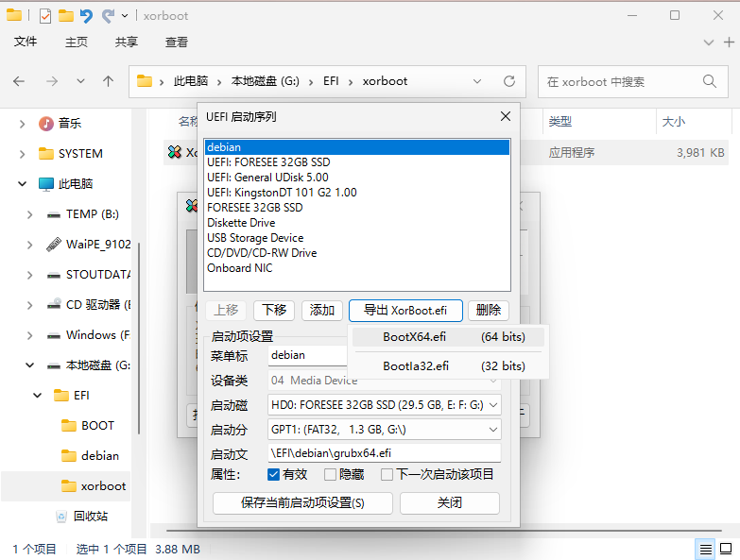This screenshot has height=560, width=740.
Task: Click the properties checkmark icon in title bar
Action: [45, 16]
